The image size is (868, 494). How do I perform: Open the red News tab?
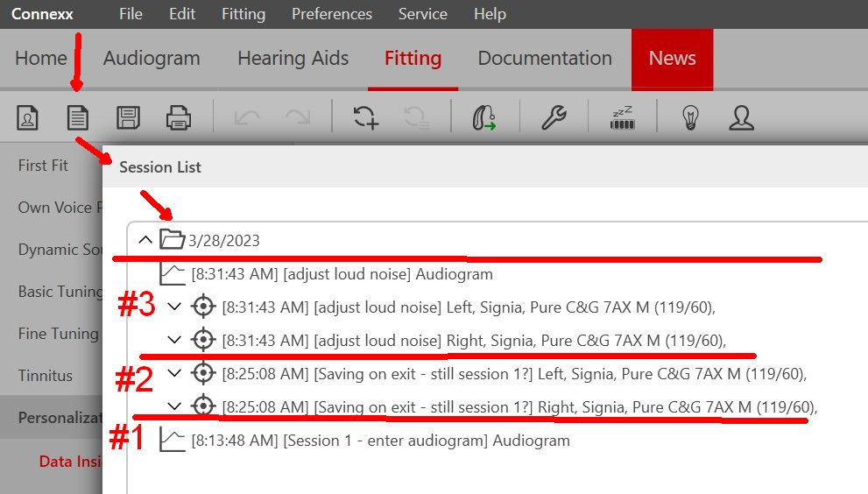[672, 58]
